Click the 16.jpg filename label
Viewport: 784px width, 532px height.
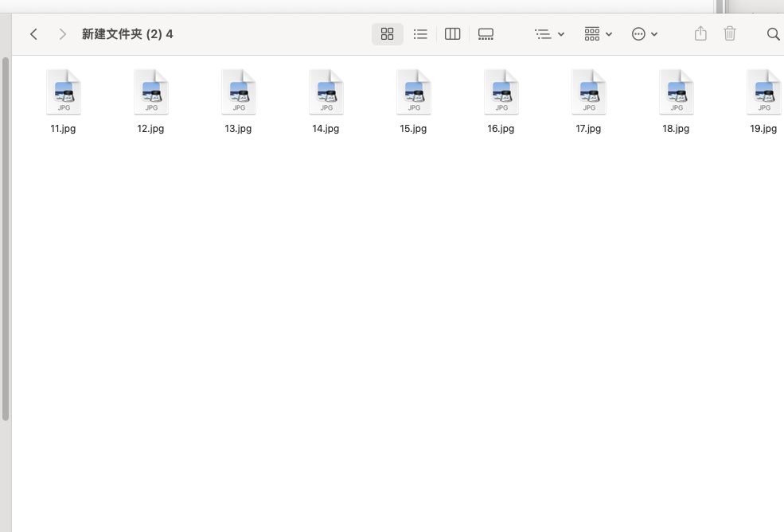501,129
